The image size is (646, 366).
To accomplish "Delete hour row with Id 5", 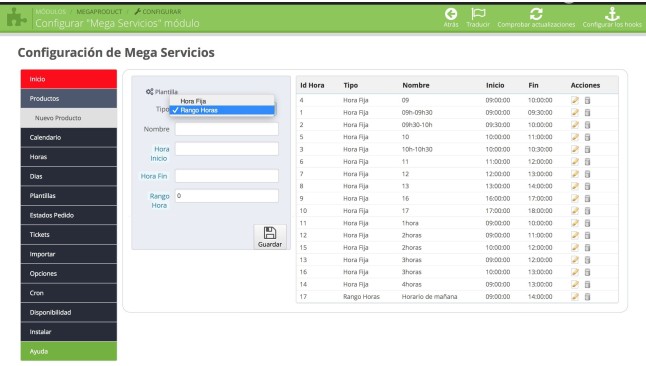I will click(587, 137).
